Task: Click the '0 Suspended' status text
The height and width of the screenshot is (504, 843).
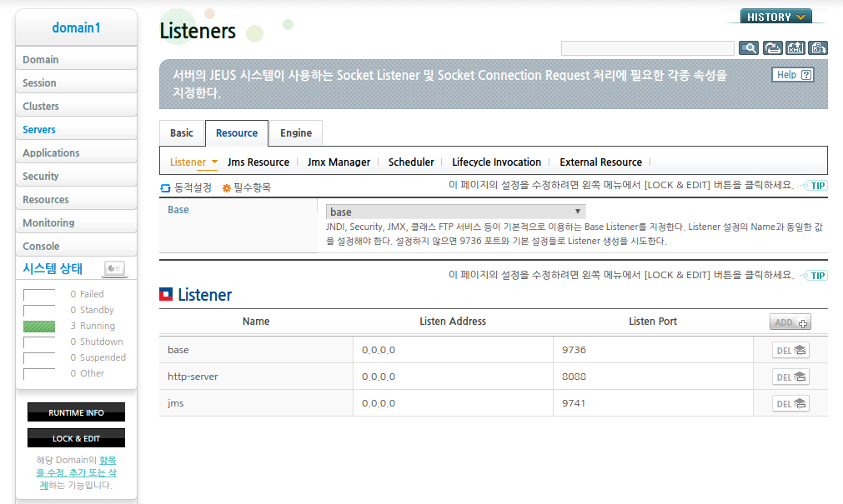Action: (98, 357)
